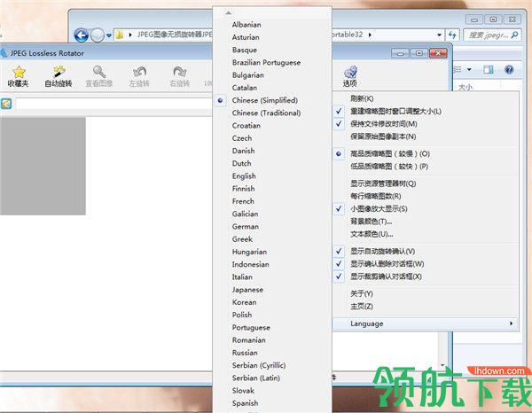
Task: Open the Options (选项) toolbar icon
Action: click(350, 72)
